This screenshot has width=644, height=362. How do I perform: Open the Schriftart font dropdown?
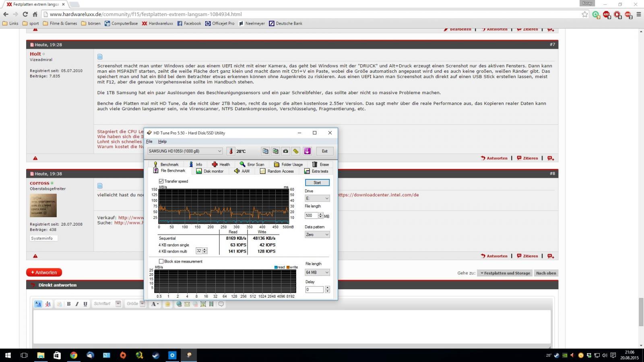[107, 304]
